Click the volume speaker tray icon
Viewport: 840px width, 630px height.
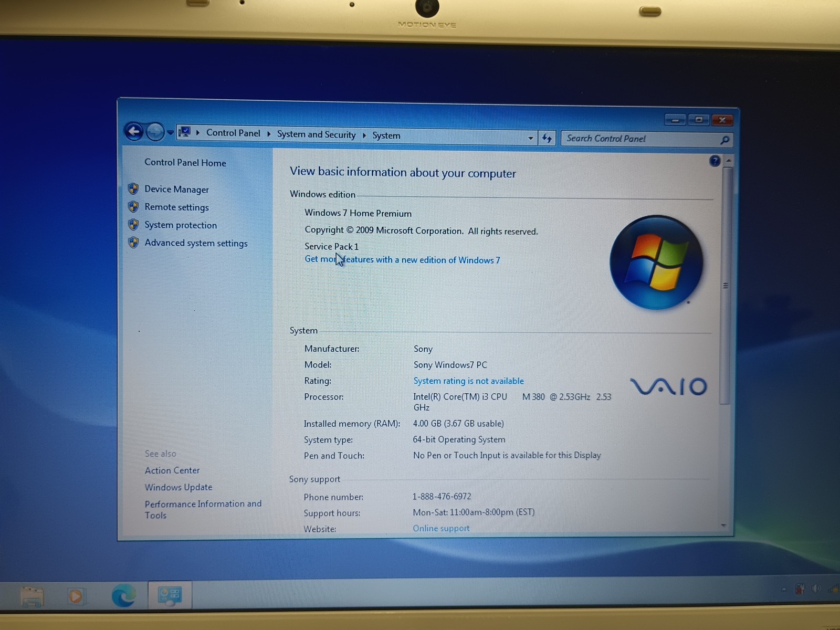pos(816,589)
